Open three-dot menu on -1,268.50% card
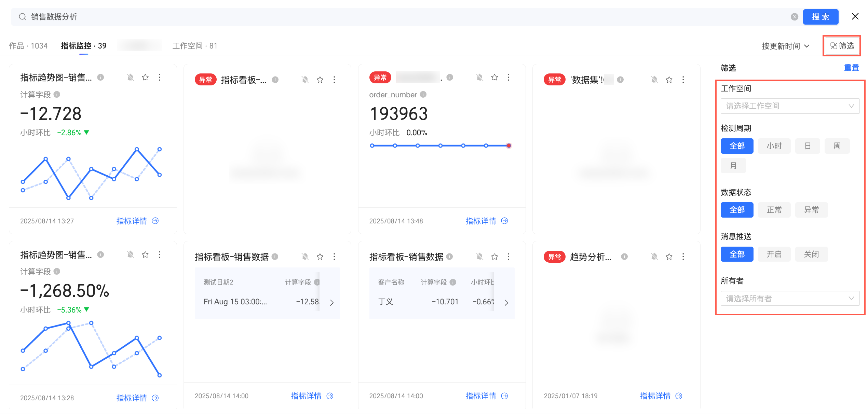This screenshot has width=868, height=414. click(x=160, y=254)
